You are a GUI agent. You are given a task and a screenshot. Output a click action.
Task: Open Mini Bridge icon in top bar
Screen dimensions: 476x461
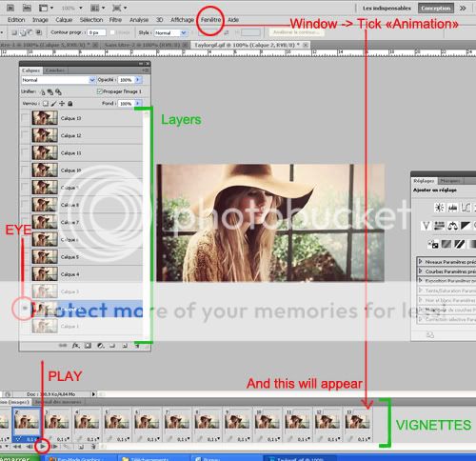(27, 8)
